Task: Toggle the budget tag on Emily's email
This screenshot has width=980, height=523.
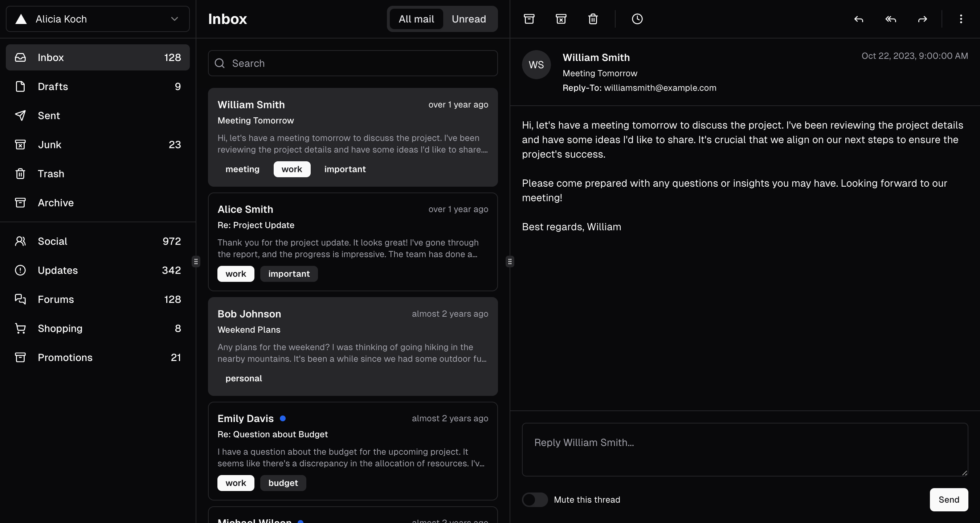Action: click(x=283, y=483)
